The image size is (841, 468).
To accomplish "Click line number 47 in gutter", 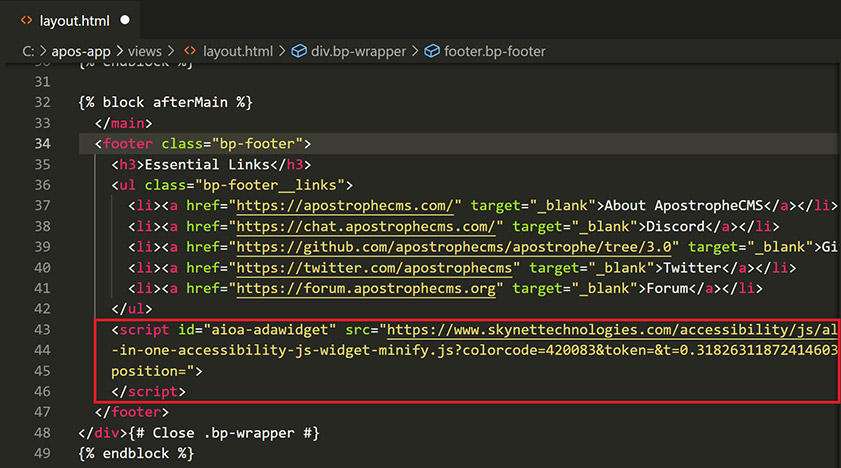I will [42, 412].
